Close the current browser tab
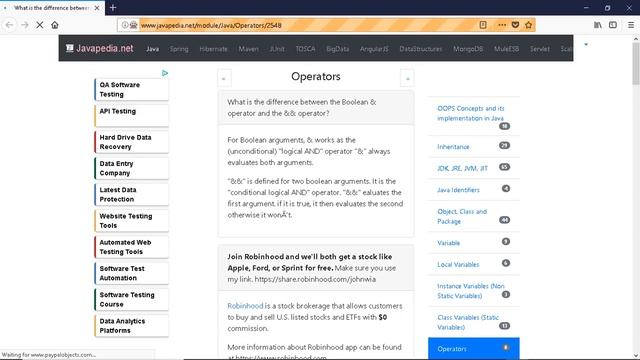The width and height of the screenshot is (640, 360). [x=97, y=8]
